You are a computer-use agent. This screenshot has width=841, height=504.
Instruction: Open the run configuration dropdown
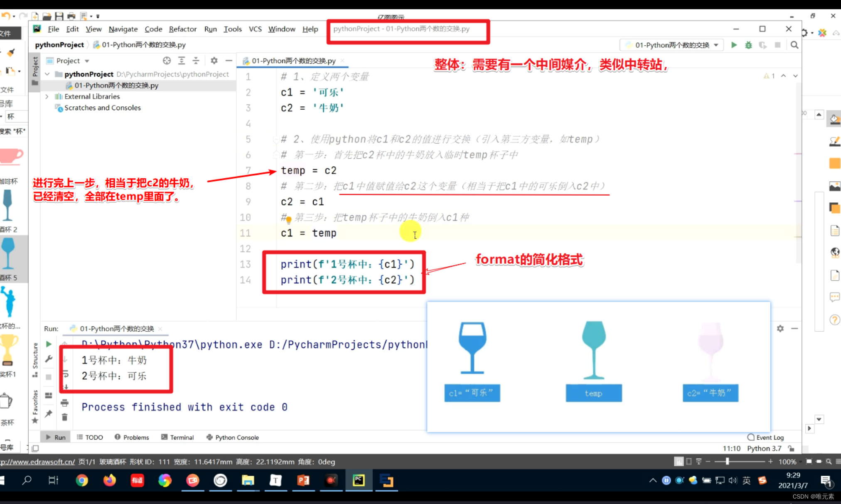tap(671, 45)
